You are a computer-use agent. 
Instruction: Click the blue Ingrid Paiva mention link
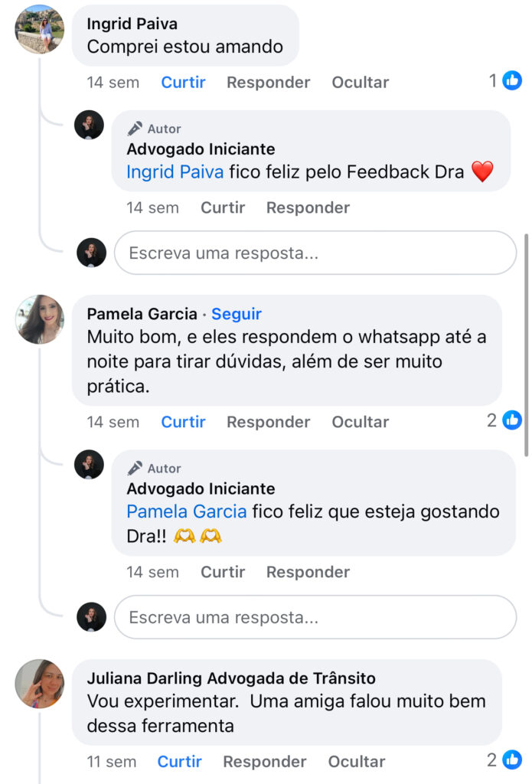(x=175, y=171)
